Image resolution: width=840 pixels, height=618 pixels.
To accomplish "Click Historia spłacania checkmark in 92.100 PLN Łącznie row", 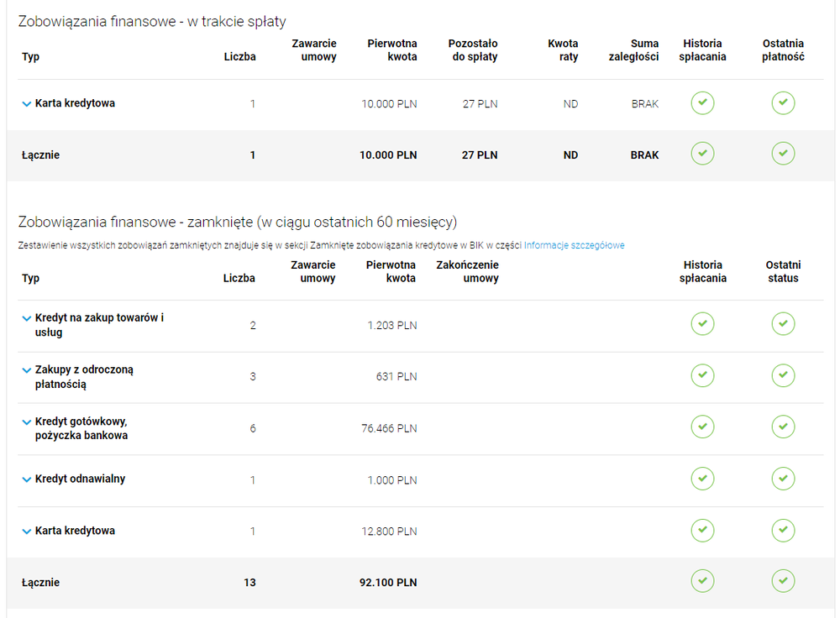I will pyautogui.click(x=702, y=581).
